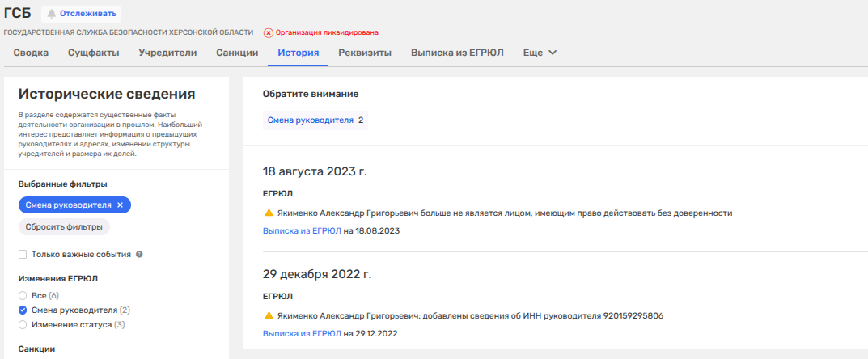
Task: Switch to the Учредители tab
Action: [x=167, y=53]
